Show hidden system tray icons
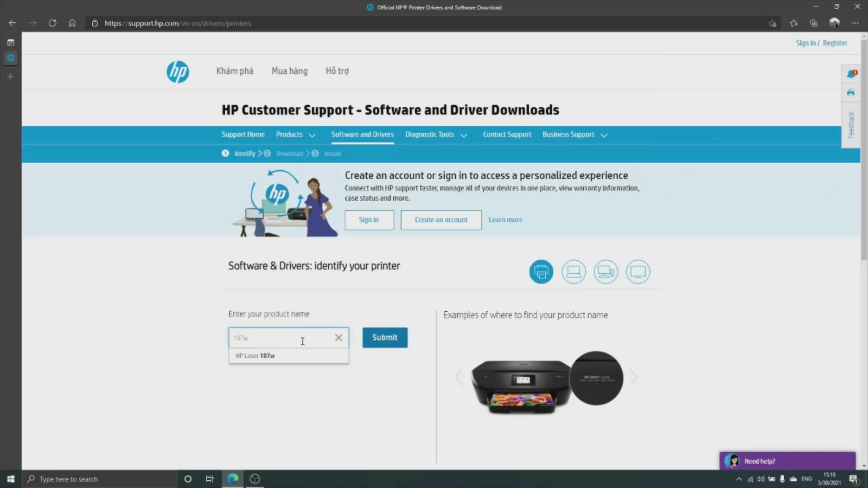 739,479
